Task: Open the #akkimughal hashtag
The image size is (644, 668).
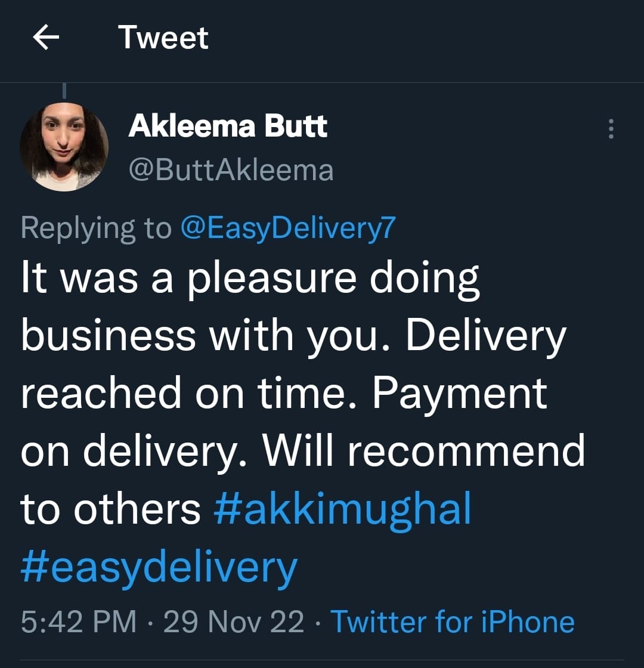Action: click(x=342, y=508)
